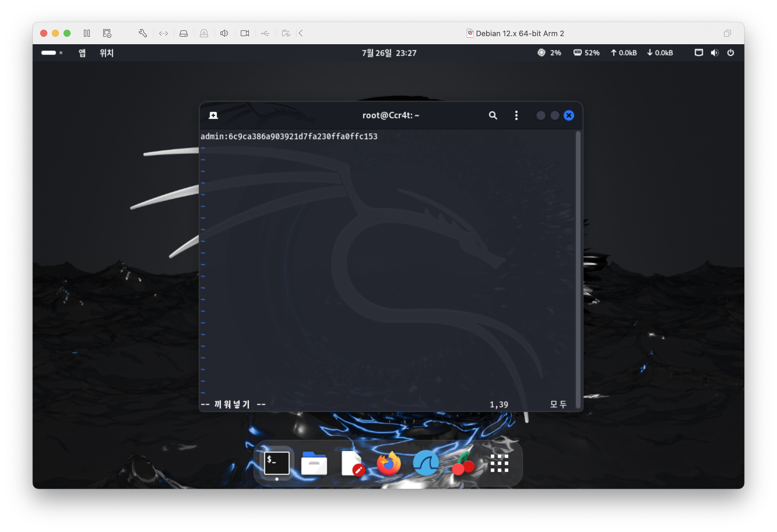Launch Firefox from the dock
This screenshot has width=777, height=532.
389,464
